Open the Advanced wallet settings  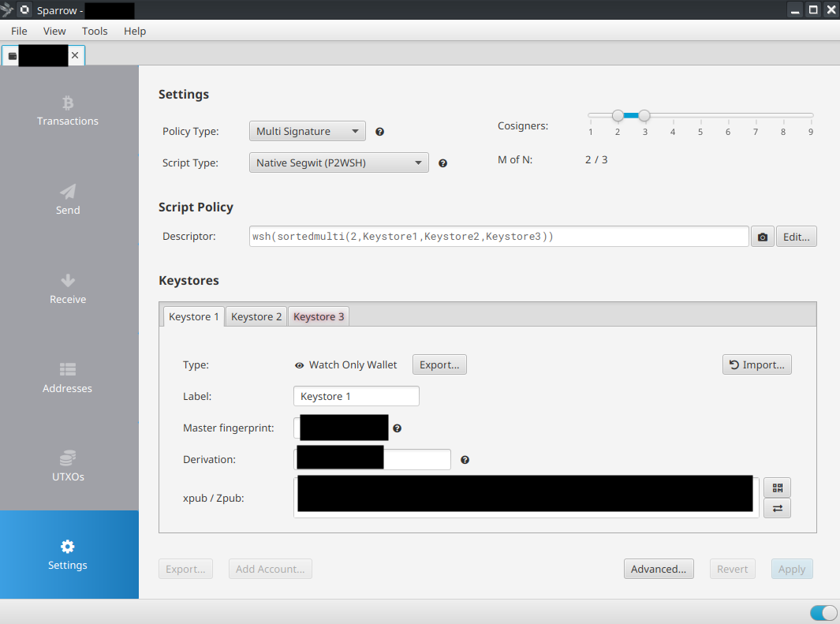[x=659, y=569]
